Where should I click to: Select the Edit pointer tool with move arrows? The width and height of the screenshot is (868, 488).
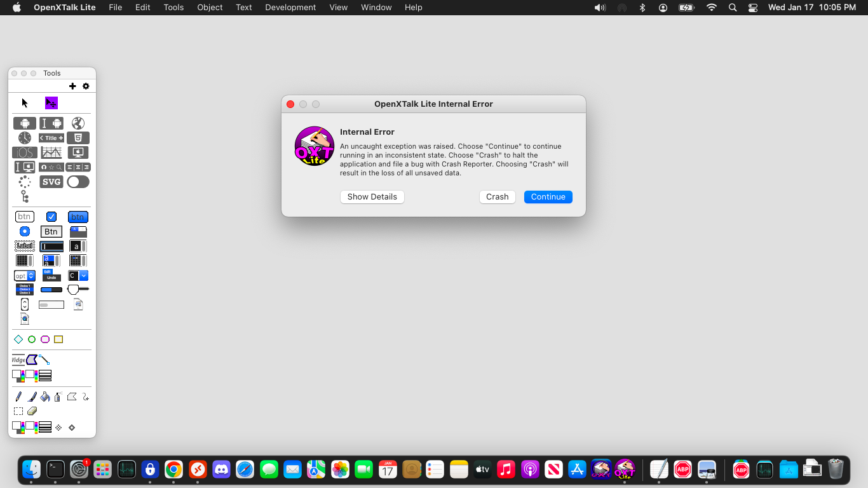pos(51,103)
